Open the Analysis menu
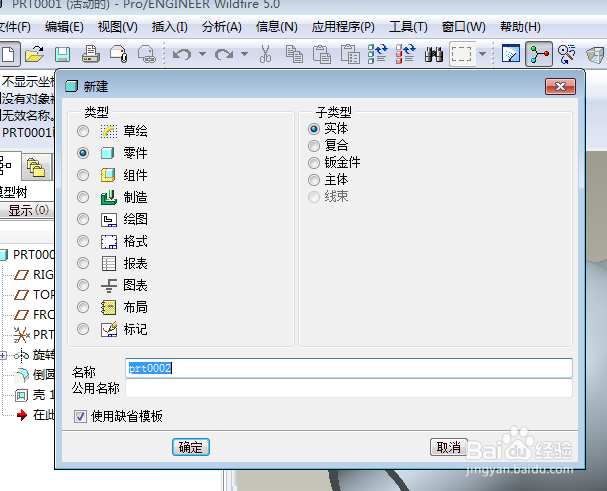Viewport: 607px width, 491px height. point(221,27)
